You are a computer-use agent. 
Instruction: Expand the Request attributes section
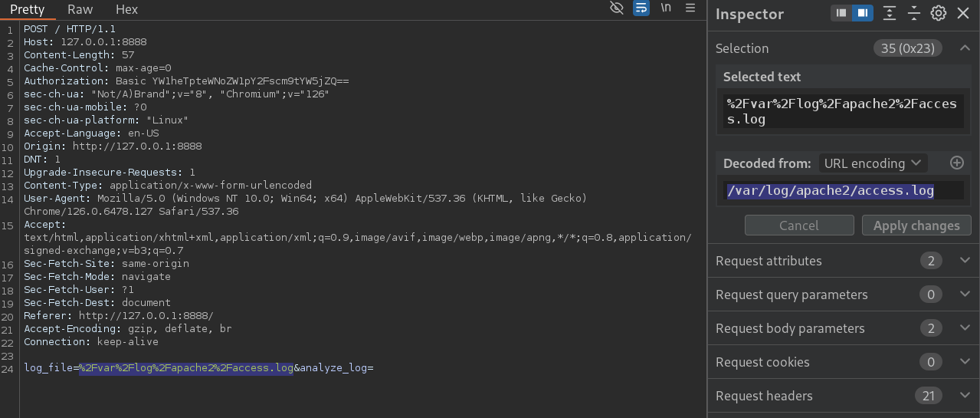coord(844,261)
